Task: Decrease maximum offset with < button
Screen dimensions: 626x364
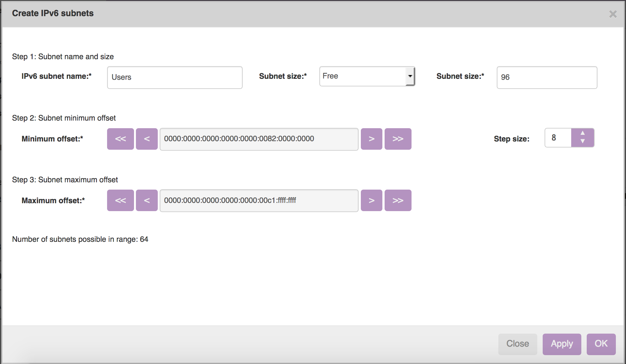Action: click(147, 200)
